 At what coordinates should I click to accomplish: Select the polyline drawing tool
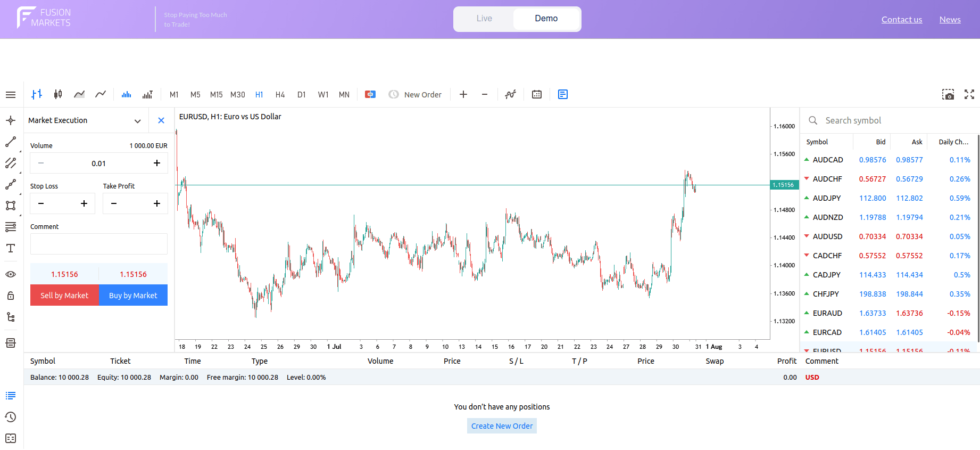pos(11,184)
